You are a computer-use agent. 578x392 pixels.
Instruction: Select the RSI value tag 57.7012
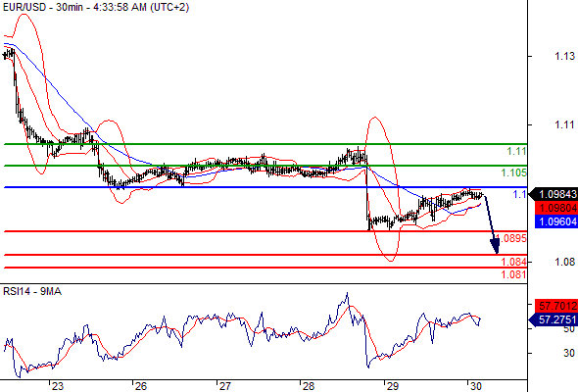tap(556, 306)
